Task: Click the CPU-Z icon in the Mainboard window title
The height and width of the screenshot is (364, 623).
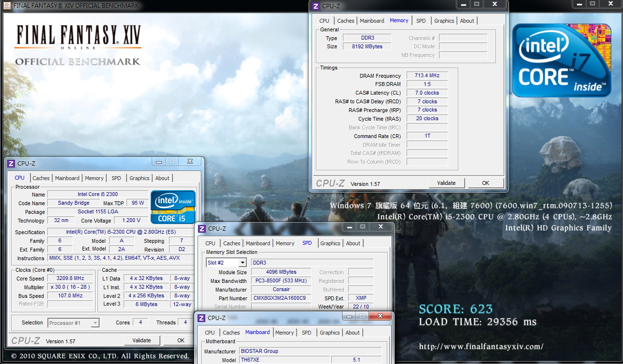Action: [x=201, y=318]
